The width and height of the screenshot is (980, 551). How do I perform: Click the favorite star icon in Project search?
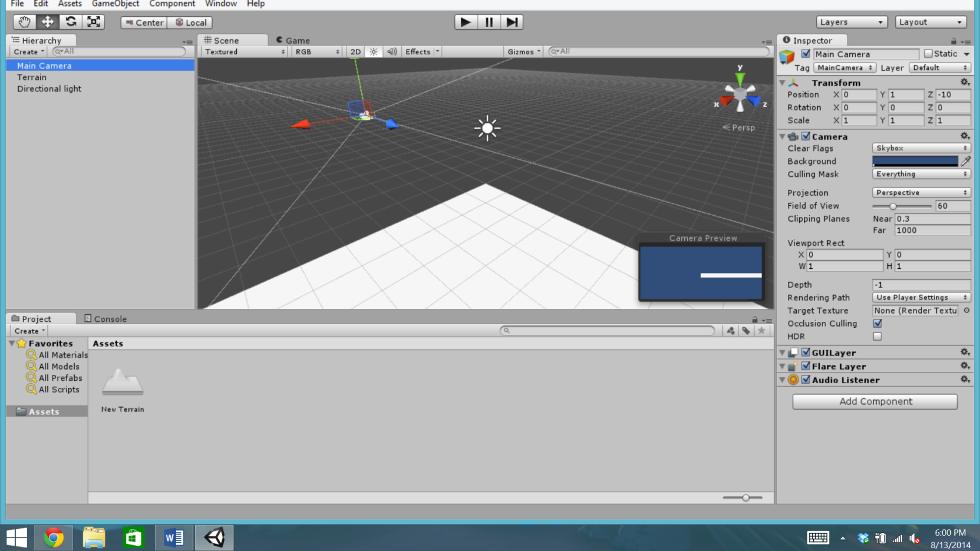pos(761,331)
